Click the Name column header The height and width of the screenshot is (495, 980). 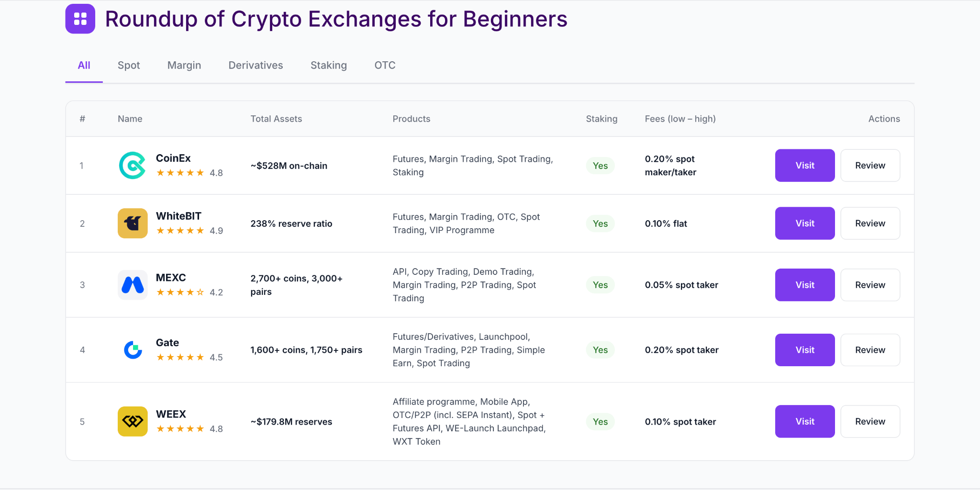(x=130, y=119)
